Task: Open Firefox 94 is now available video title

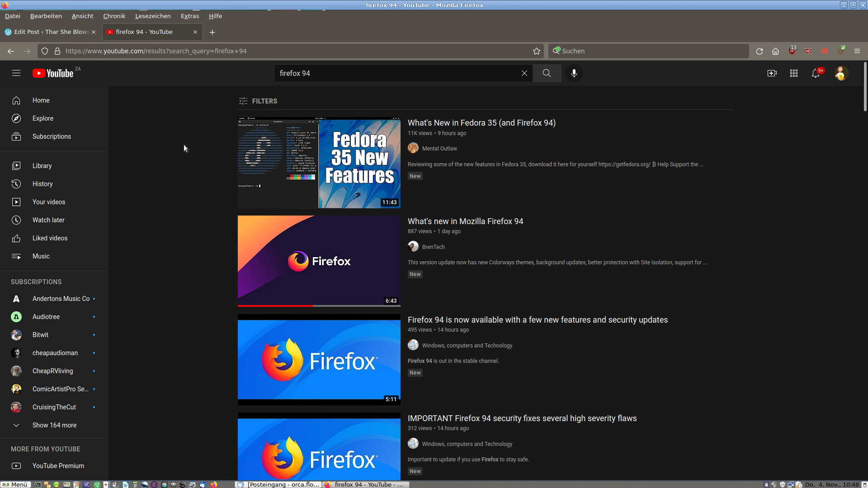Action: [x=538, y=320]
